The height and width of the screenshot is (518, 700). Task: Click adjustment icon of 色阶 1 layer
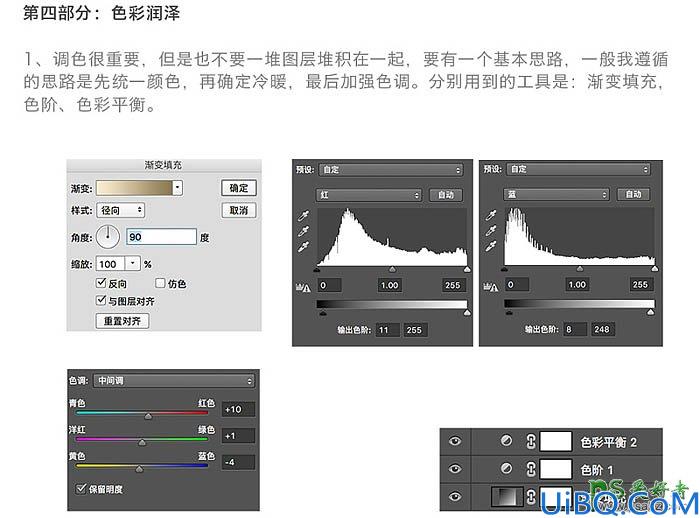tap(506, 468)
